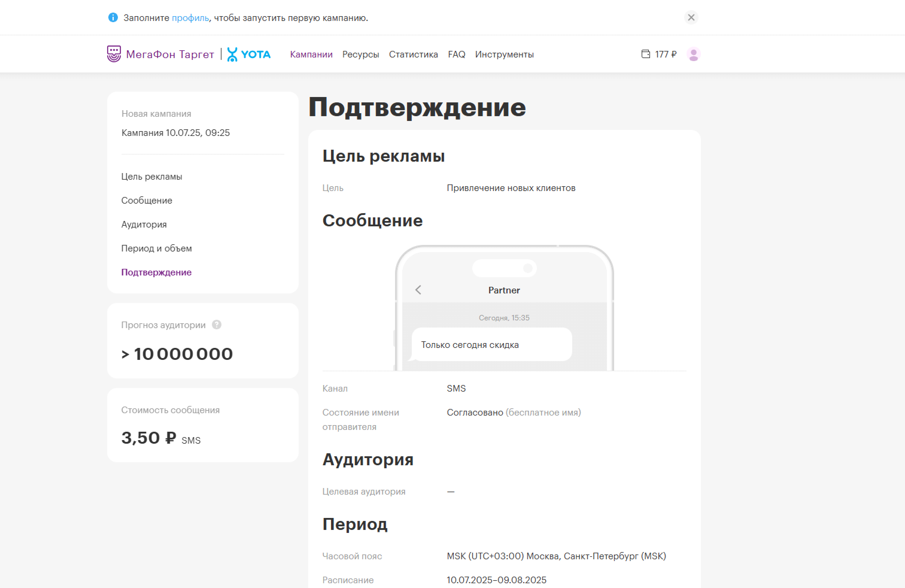The height and width of the screenshot is (588, 905).
Task: Open the Ресурсы menu
Action: (361, 54)
